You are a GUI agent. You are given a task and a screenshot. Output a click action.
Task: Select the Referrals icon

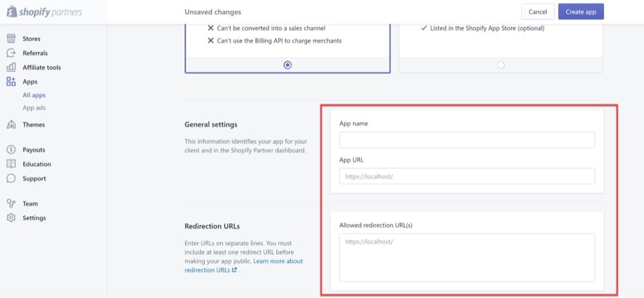11,53
